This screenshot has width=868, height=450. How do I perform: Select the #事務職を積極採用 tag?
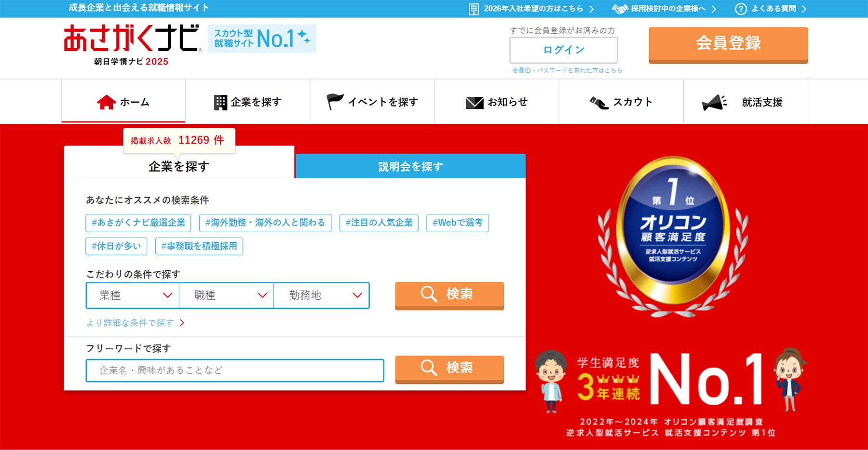tap(199, 246)
